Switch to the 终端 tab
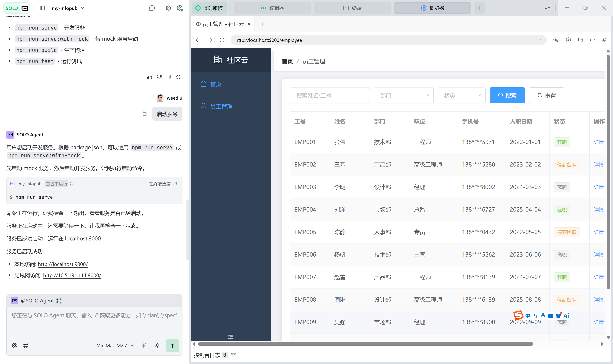The height and width of the screenshot is (364, 613). pyautogui.click(x=352, y=8)
